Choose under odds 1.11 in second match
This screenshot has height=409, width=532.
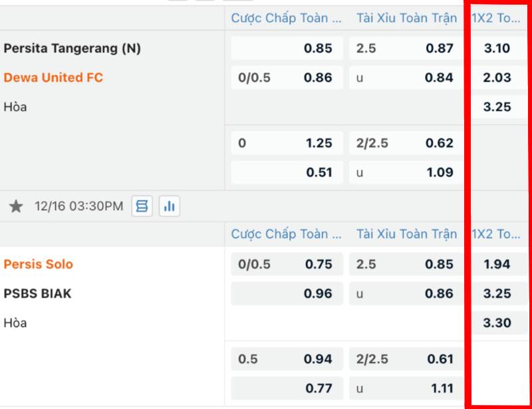[406, 388]
